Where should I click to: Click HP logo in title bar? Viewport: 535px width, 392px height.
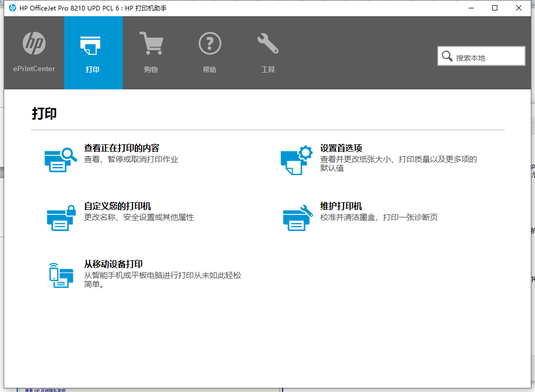[13, 8]
